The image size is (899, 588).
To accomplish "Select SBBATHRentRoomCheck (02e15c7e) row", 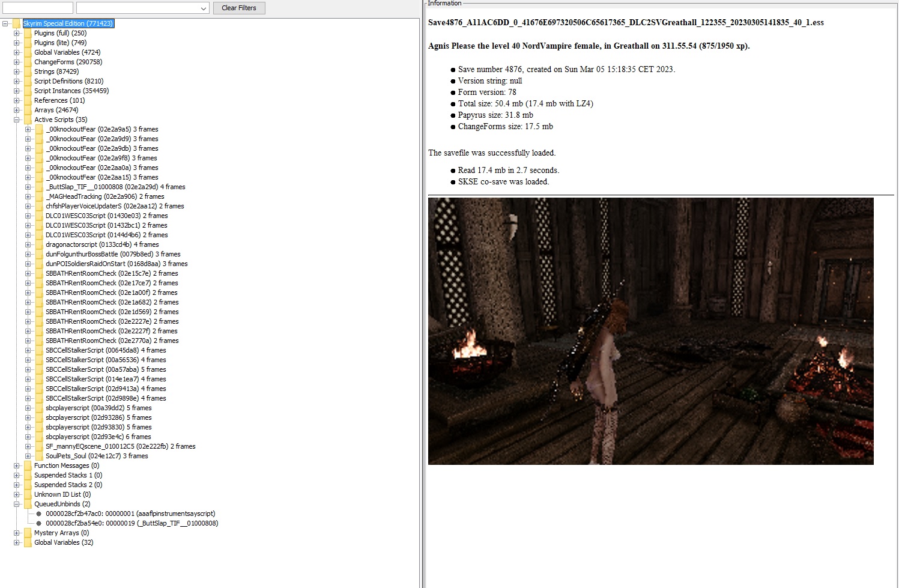I will click(x=112, y=273).
